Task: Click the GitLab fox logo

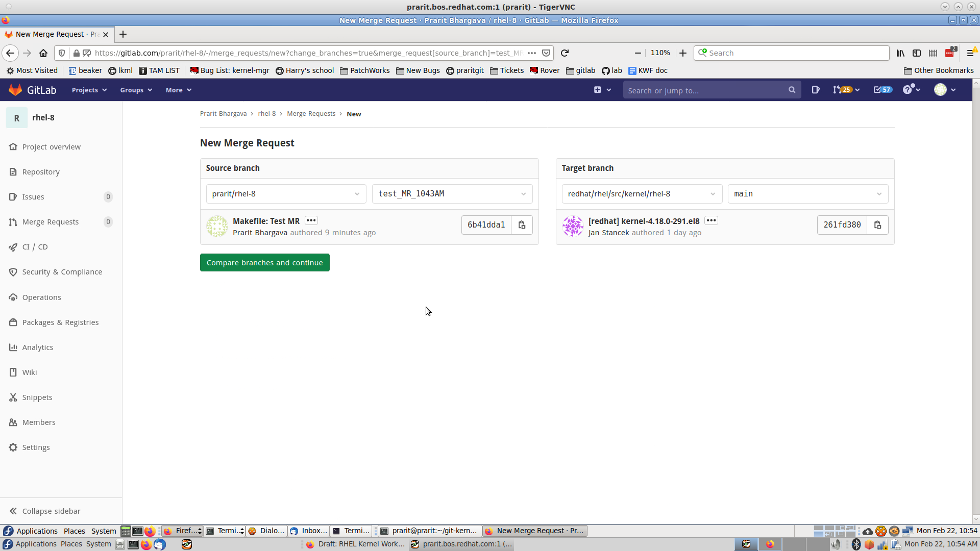Action: (x=16, y=90)
